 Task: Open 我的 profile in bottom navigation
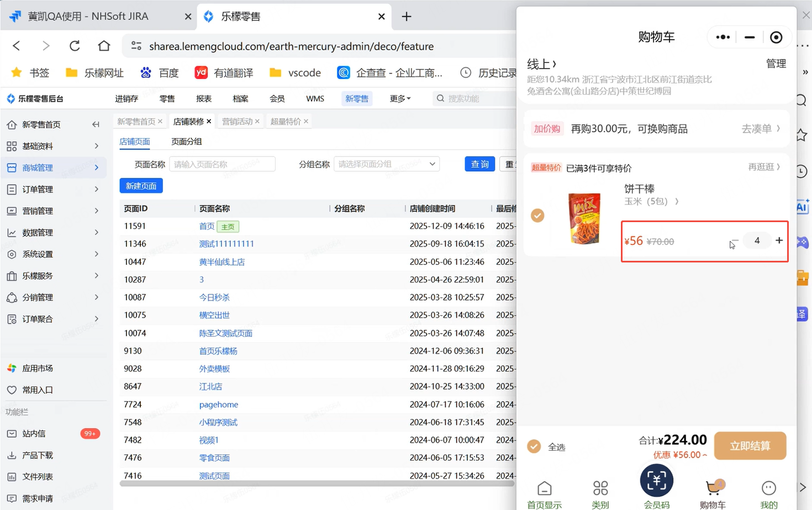[769, 495]
